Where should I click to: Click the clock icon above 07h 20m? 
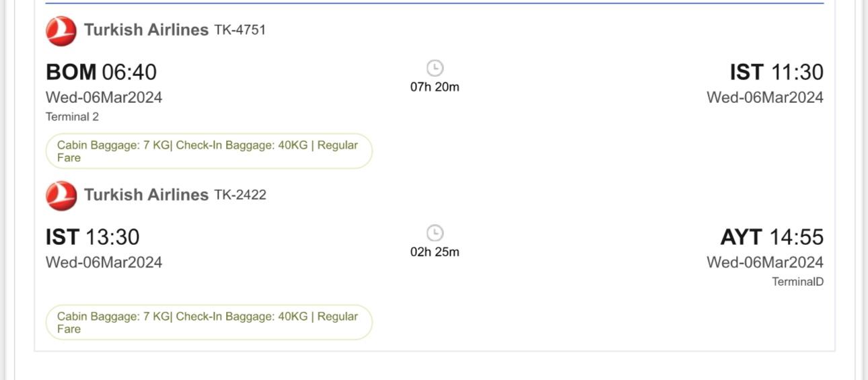435,68
